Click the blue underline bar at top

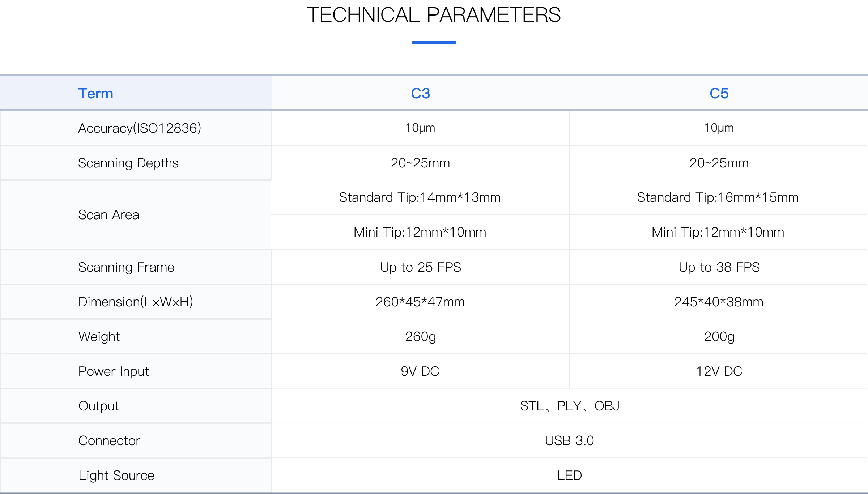pos(434,43)
